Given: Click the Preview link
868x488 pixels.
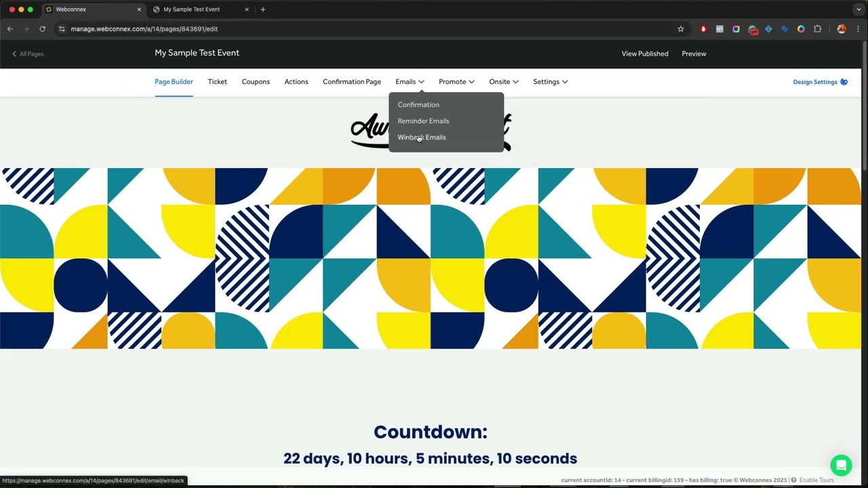Looking at the screenshot, I should (694, 54).
